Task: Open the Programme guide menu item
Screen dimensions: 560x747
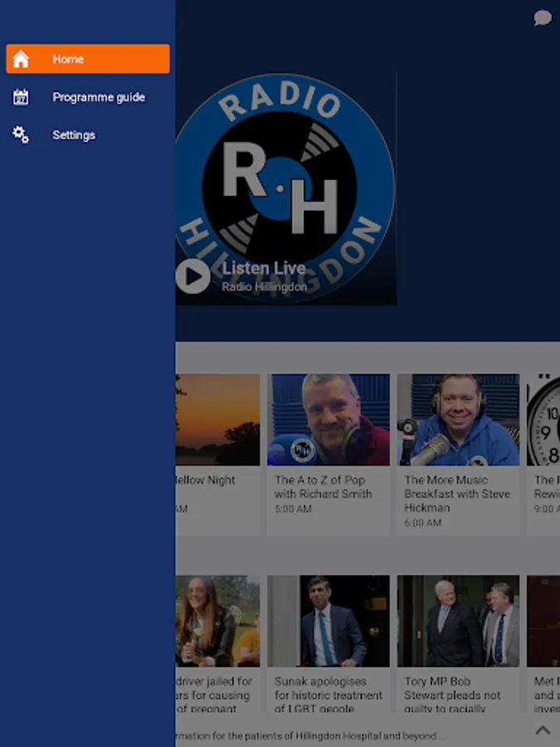Action: pyautogui.click(x=88, y=97)
